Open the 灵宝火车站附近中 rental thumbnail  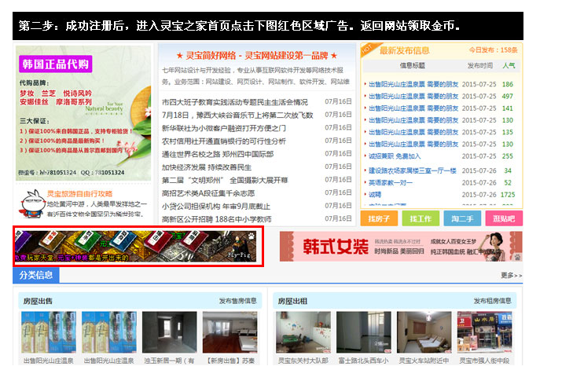pos(424,332)
